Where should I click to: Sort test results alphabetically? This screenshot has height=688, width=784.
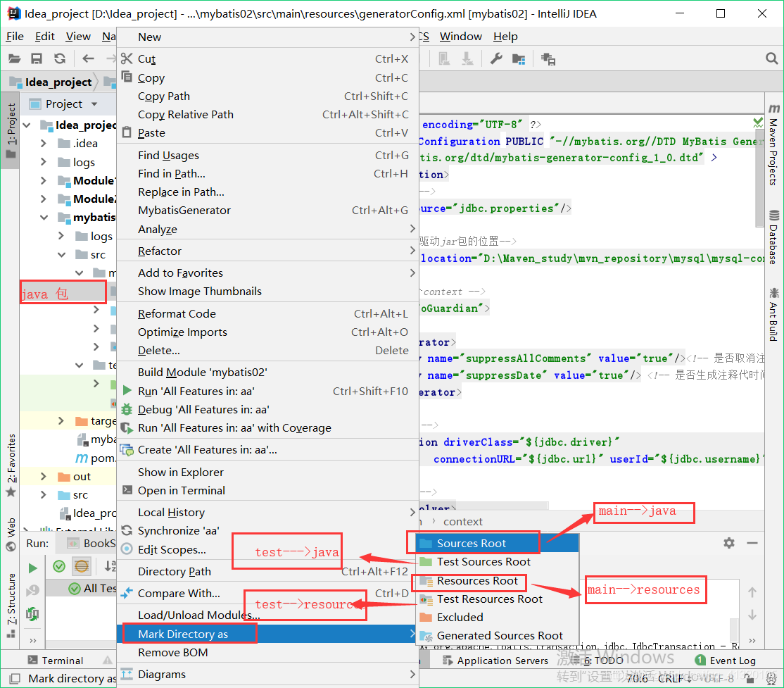(x=110, y=566)
